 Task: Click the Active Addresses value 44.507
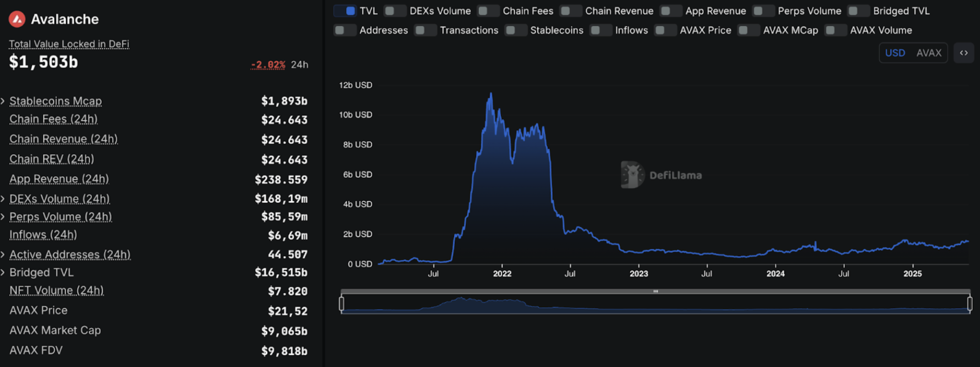[x=287, y=255]
